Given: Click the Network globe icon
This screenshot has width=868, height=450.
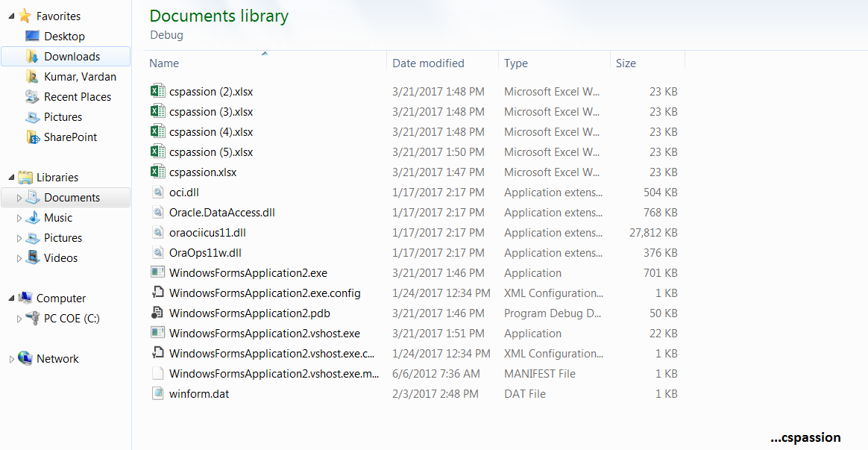Looking at the screenshot, I should (24, 358).
